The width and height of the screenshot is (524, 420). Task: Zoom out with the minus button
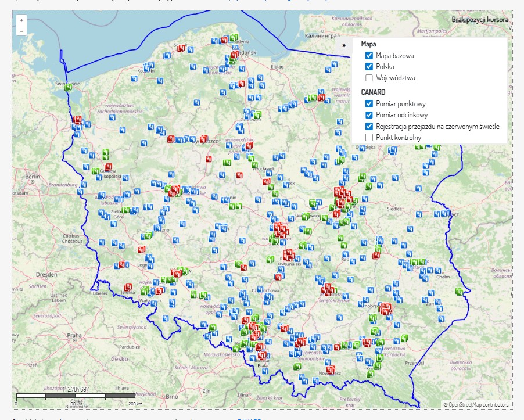tap(21, 31)
